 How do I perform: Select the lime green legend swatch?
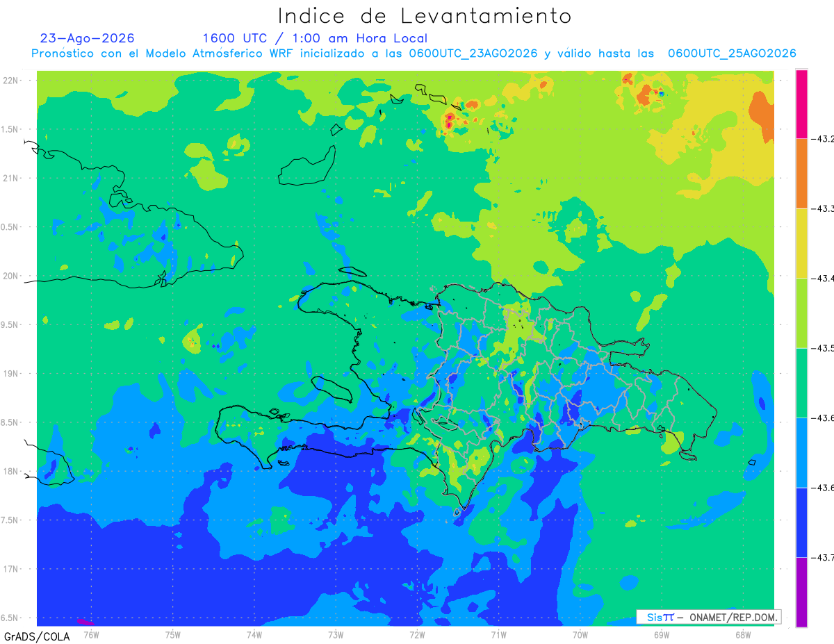pyautogui.click(x=801, y=313)
